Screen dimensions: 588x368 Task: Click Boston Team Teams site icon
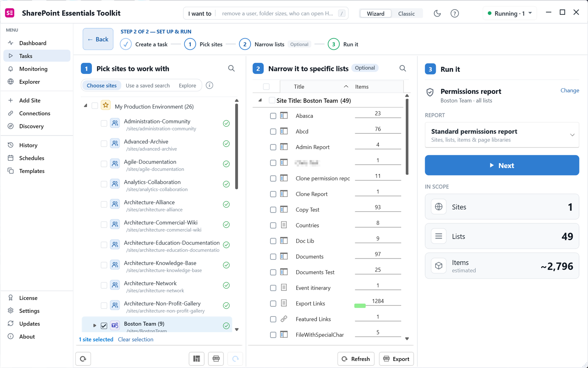pos(115,325)
